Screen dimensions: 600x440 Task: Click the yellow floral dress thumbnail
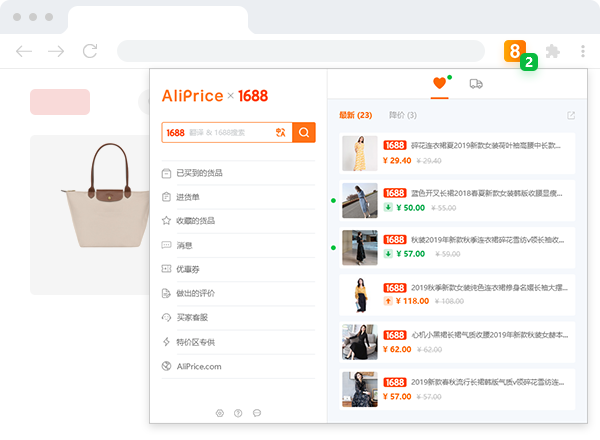[360, 153]
